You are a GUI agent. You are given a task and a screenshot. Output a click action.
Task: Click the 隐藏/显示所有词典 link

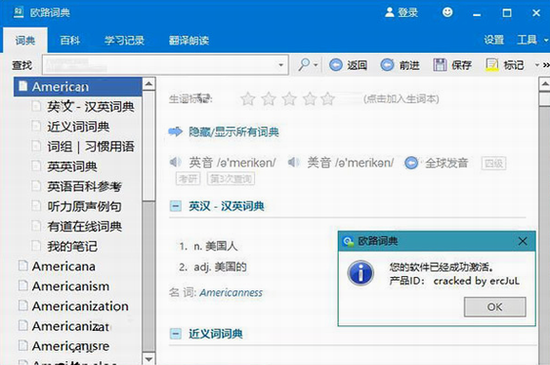point(234,132)
